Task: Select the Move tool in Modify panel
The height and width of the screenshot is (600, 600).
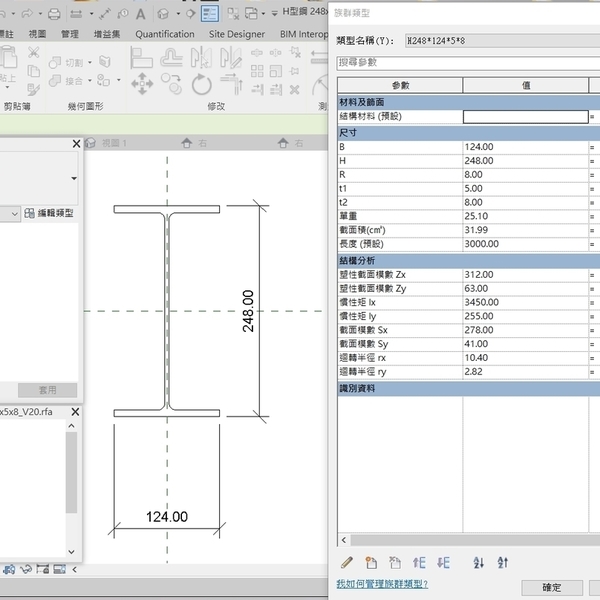Action: click(x=141, y=83)
